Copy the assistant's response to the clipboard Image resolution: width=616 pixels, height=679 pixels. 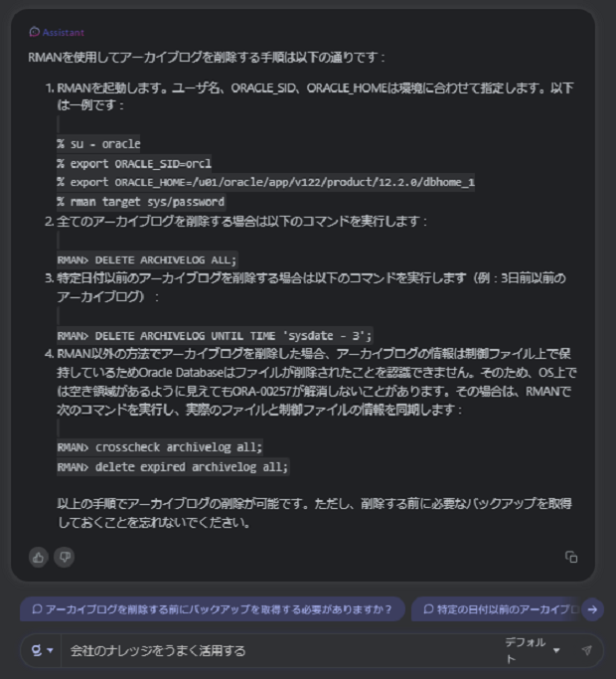coord(571,557)
